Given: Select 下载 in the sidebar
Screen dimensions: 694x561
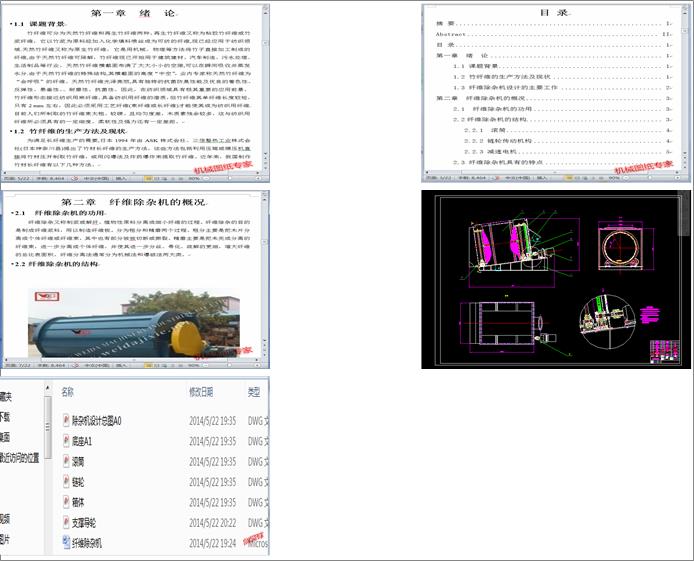Looking at the screenshot, I should (x=6, y=417).
